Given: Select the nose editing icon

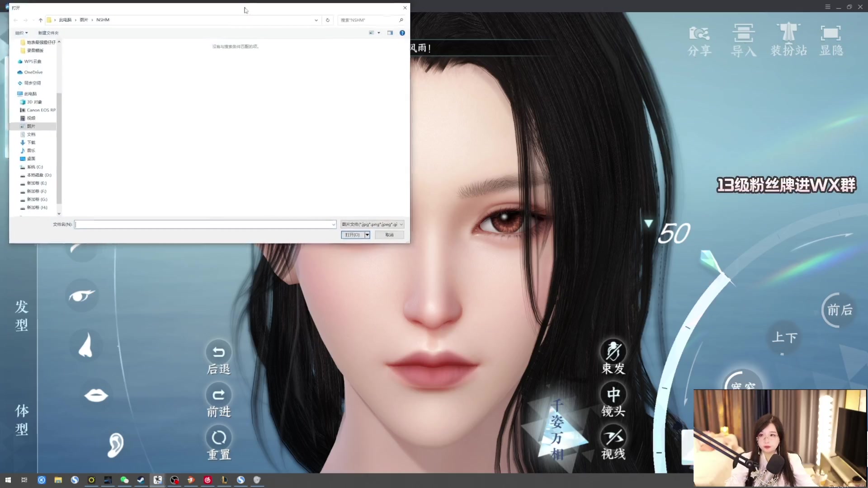Looking at the screenshot, I should [85, 345].
